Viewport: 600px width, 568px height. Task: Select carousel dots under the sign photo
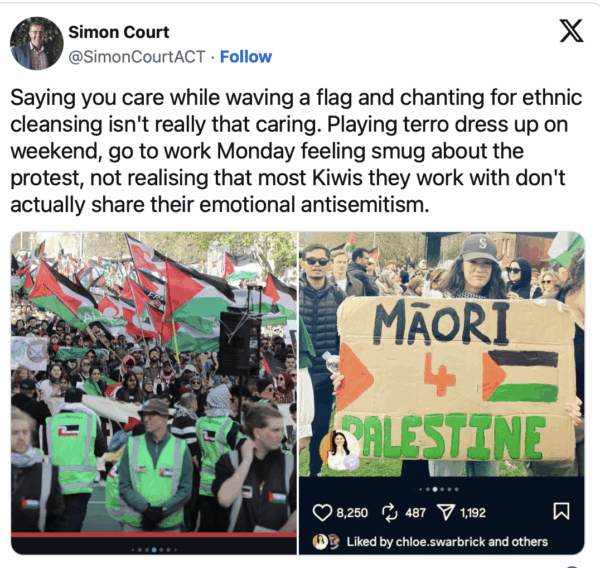tap(438, 489)
